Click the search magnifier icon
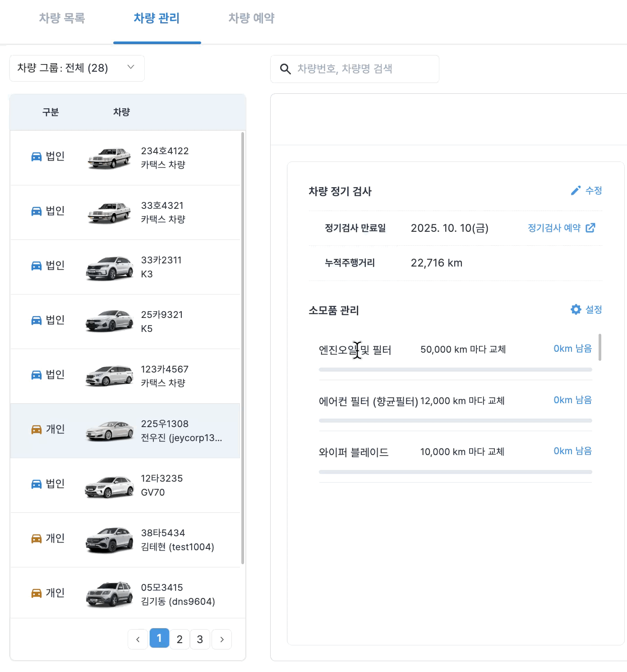 285,69
